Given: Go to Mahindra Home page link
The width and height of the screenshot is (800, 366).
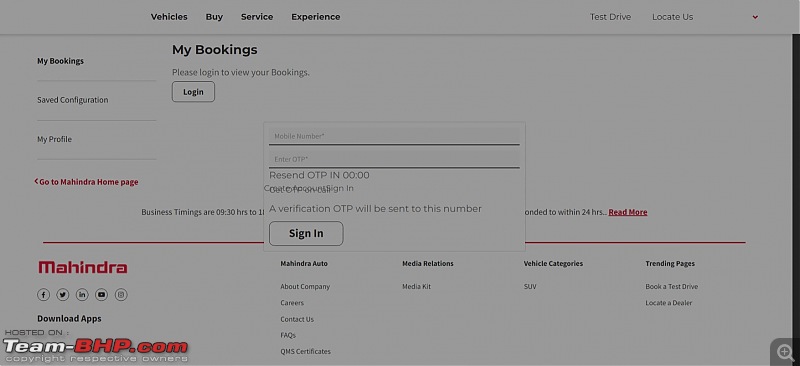Looking at the screenshot, I should 86,182.
